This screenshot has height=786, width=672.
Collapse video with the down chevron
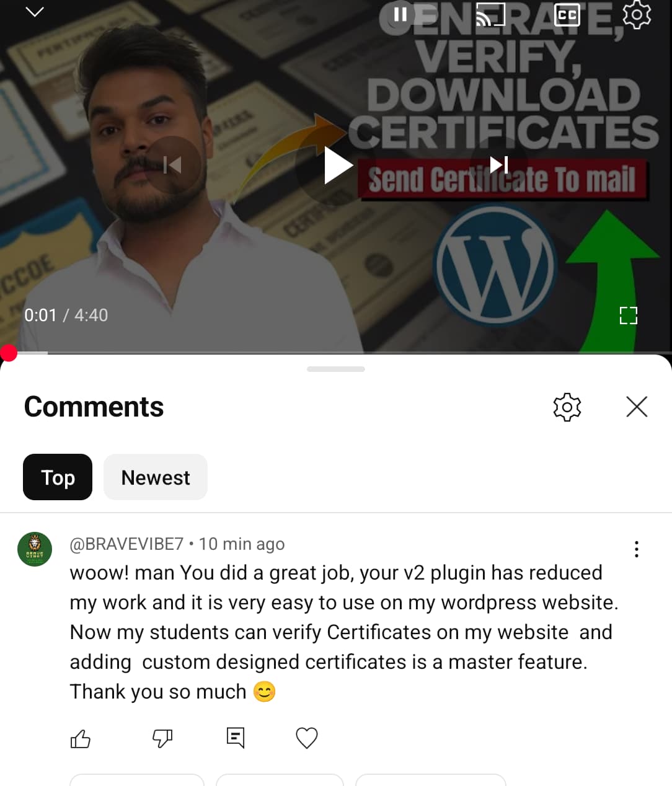35,12
